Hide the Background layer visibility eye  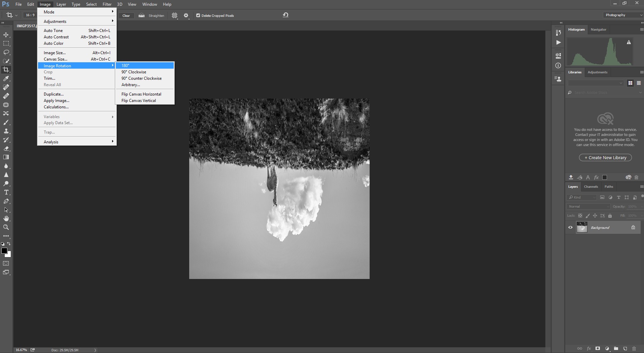click(570, 227)
